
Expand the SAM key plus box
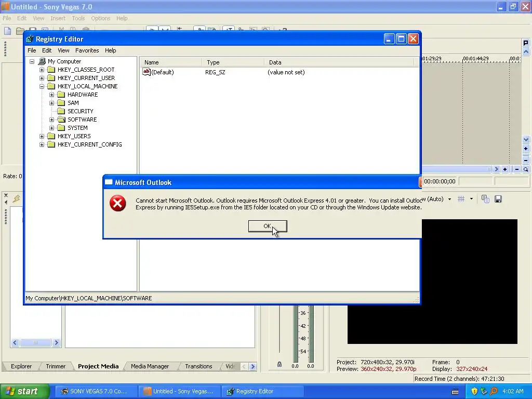51,103
